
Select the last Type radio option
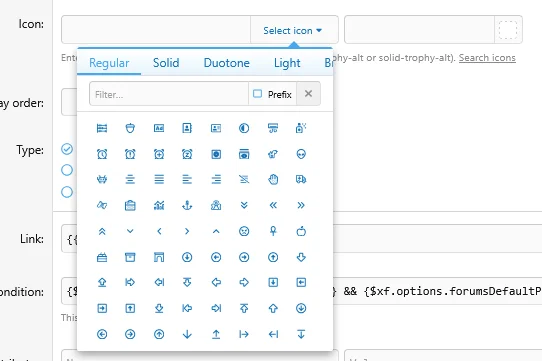point(67,192)
